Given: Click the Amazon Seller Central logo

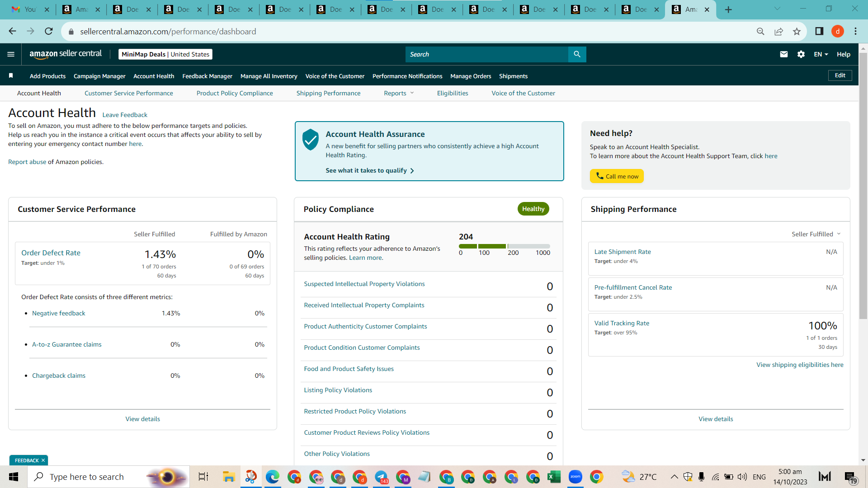Looking at the screenshot, I should coord(66,54).
